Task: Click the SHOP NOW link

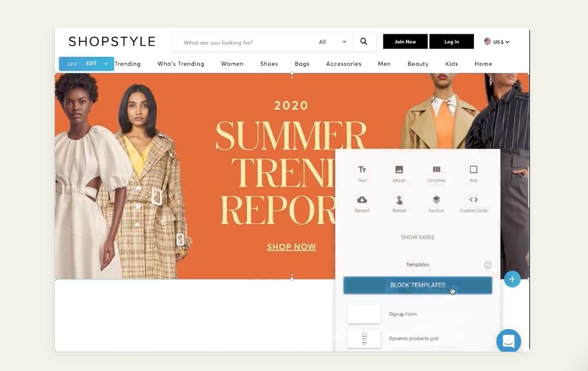Action: click(x=292, y=247)
